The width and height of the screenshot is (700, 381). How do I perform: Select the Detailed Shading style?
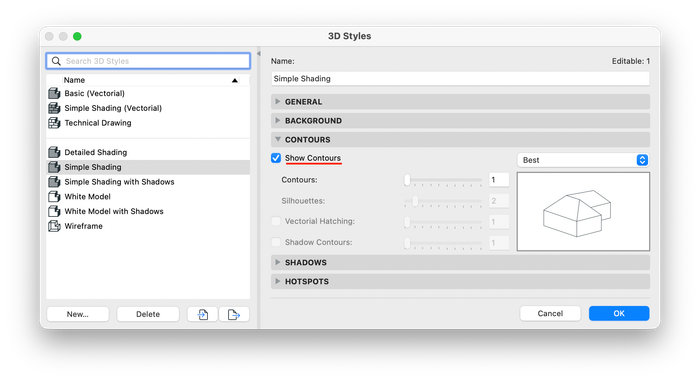click(148, 152)
